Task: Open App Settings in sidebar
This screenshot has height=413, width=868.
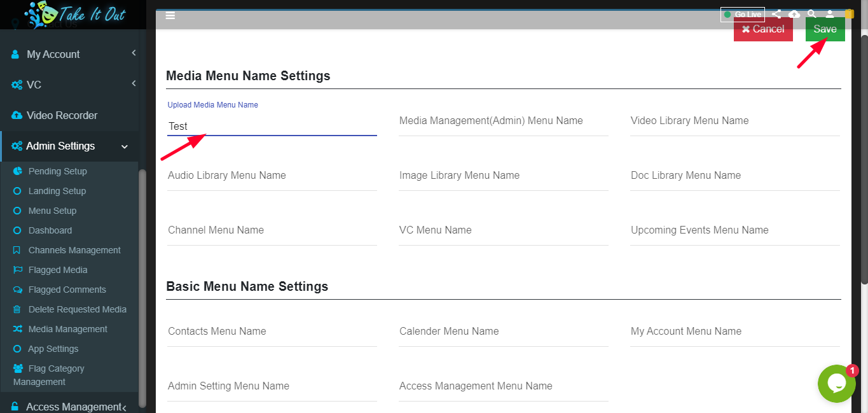Action: click(53, 349)
